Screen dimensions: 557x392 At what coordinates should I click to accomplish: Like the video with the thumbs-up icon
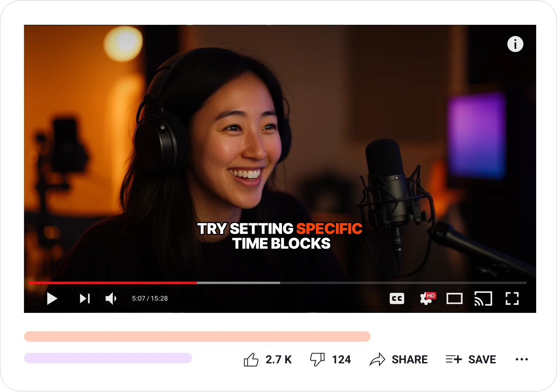click(x=251, y=360)
